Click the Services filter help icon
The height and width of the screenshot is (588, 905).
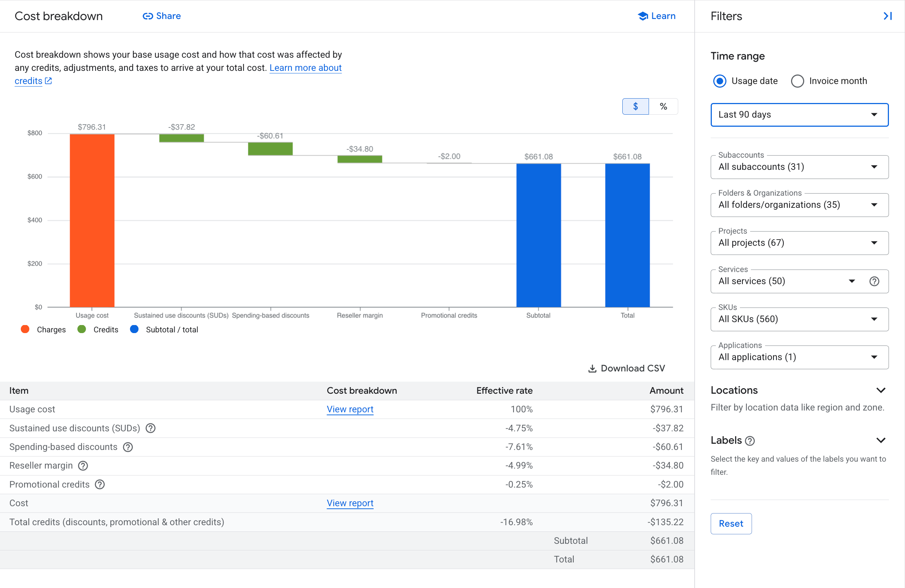pyautogui.click(x=874, y=281)
